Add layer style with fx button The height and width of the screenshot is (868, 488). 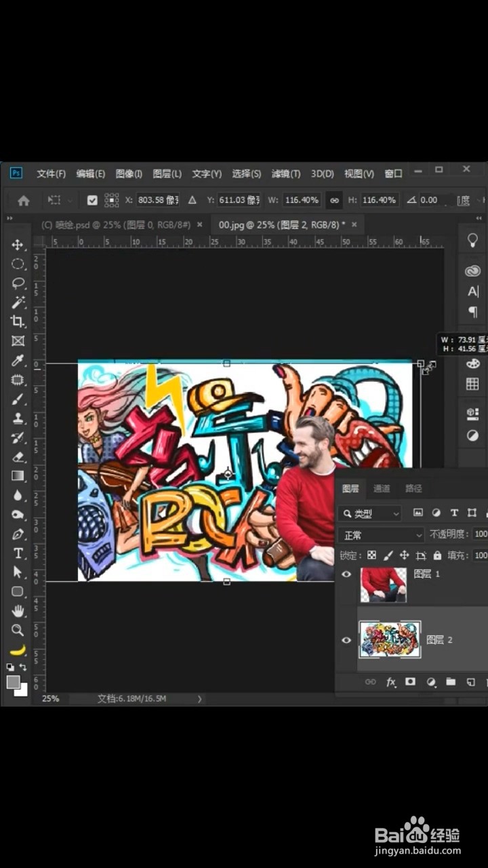[x=391, y=682]
